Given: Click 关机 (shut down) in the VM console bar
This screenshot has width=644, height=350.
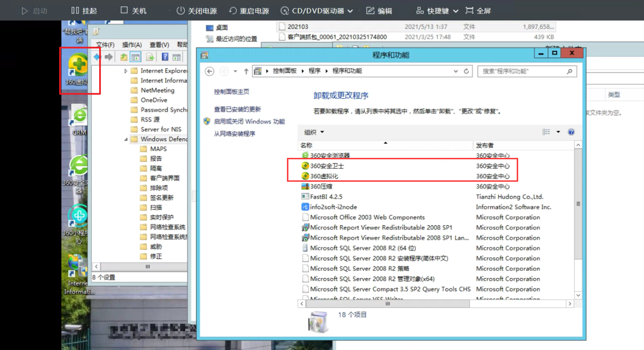Looking at the screenshot, I should point(133,10).
